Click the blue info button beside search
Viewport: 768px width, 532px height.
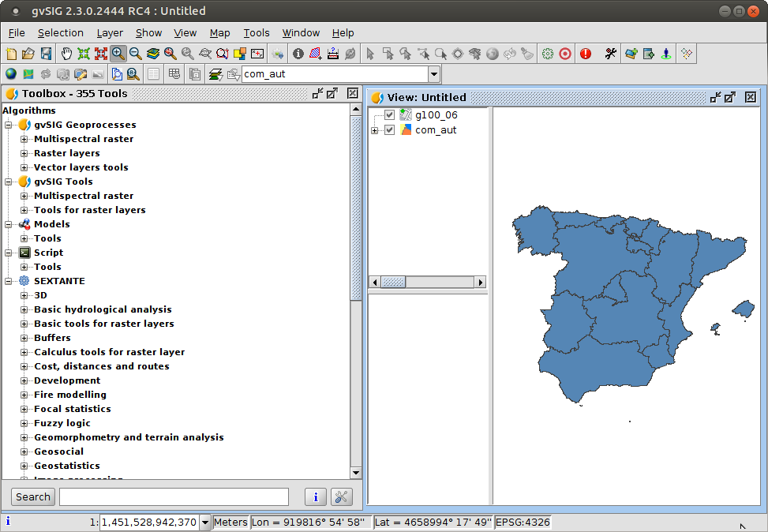[x=315, y=496]
